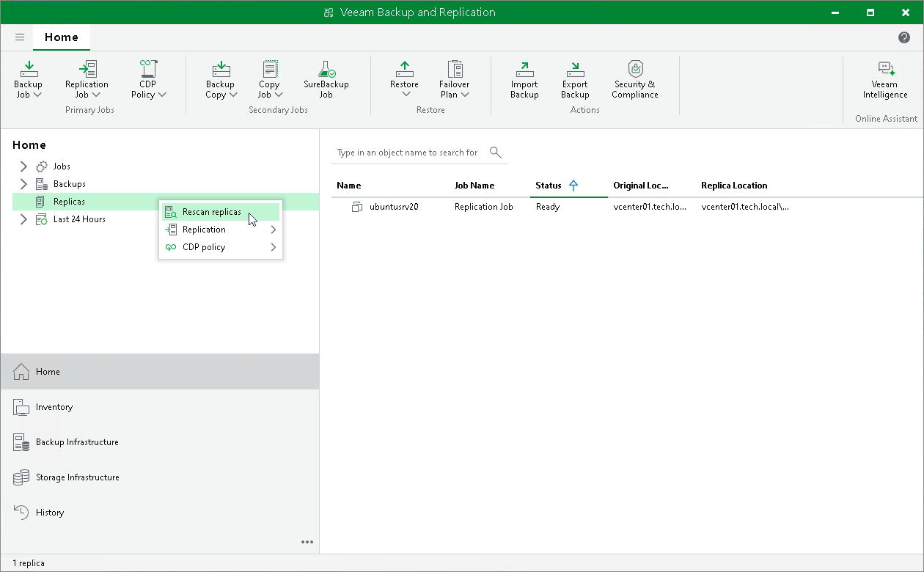Click the ubuntusrv20 replica VM icon
The width and height of the screenshot is (924, 572).
(357, 207)
